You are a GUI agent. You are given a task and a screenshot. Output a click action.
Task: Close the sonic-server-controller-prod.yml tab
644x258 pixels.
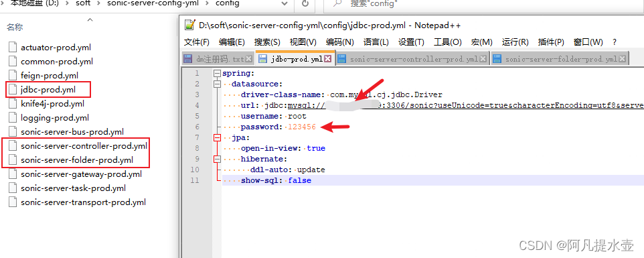pos(483,59)
